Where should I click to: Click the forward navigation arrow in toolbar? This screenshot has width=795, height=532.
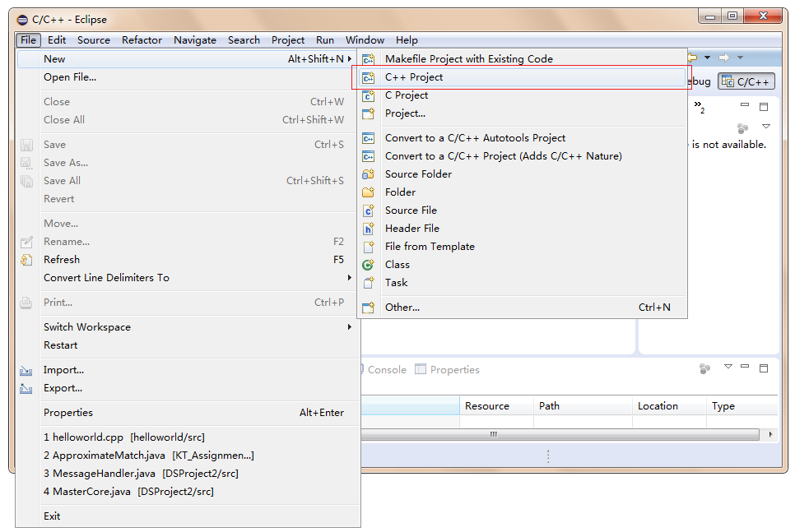click(x=724, y=58)
